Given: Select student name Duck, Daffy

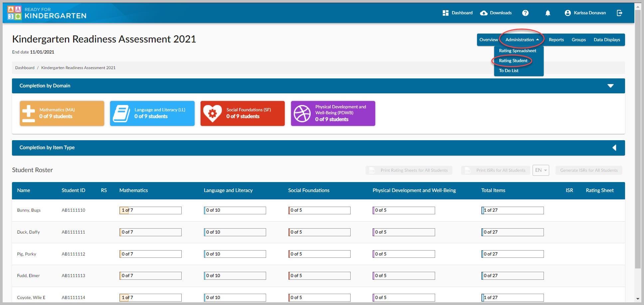Looking at the screenshot, I should click(28, 232).
